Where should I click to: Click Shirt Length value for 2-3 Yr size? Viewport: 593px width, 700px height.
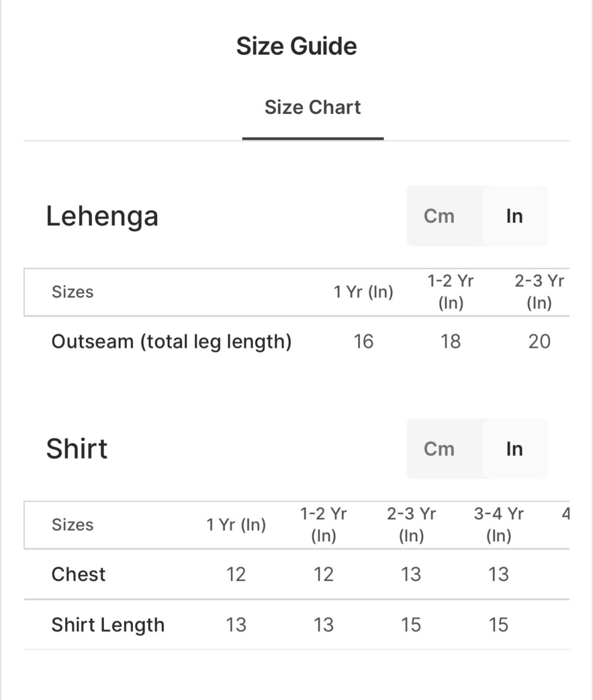pyautogui.click(x=411, y=625)
